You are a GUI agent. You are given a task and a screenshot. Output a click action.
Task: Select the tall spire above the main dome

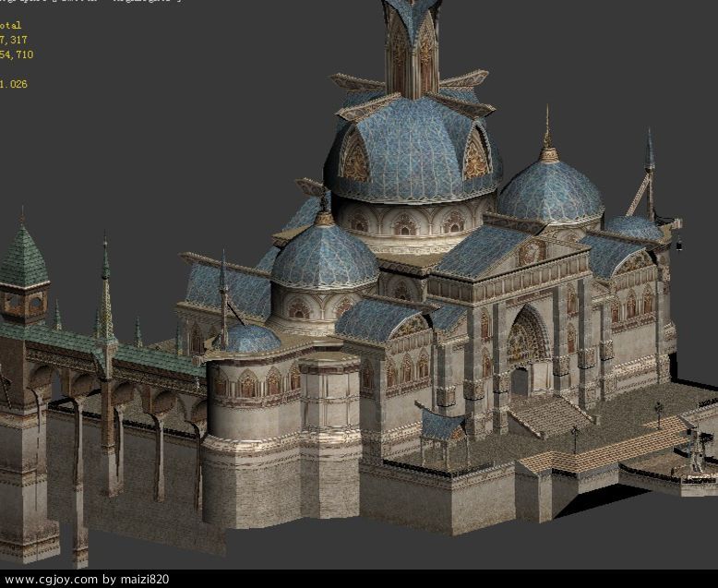411,42
